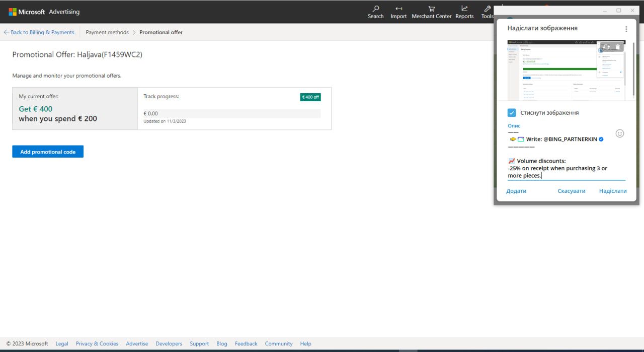Viewport: 644px width, 352px height.
Task: Go back to Billing & Payments
Action: point(39,32)
